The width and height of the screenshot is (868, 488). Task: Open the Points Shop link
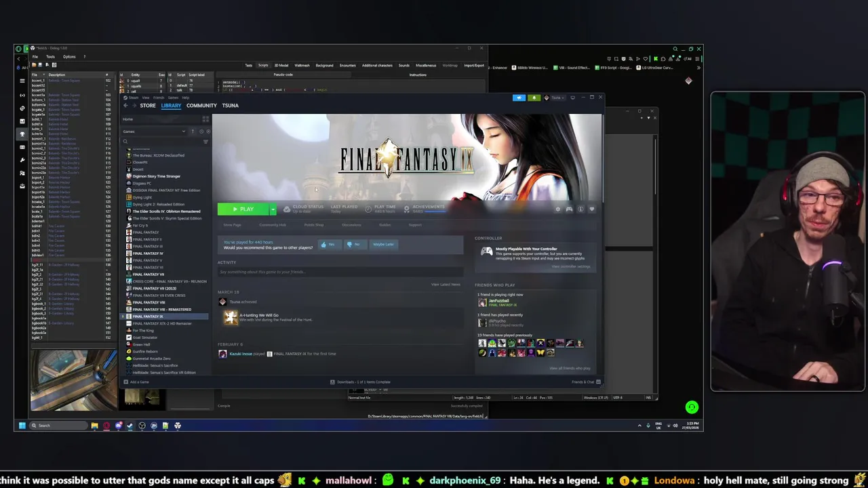tap(314, 225)
